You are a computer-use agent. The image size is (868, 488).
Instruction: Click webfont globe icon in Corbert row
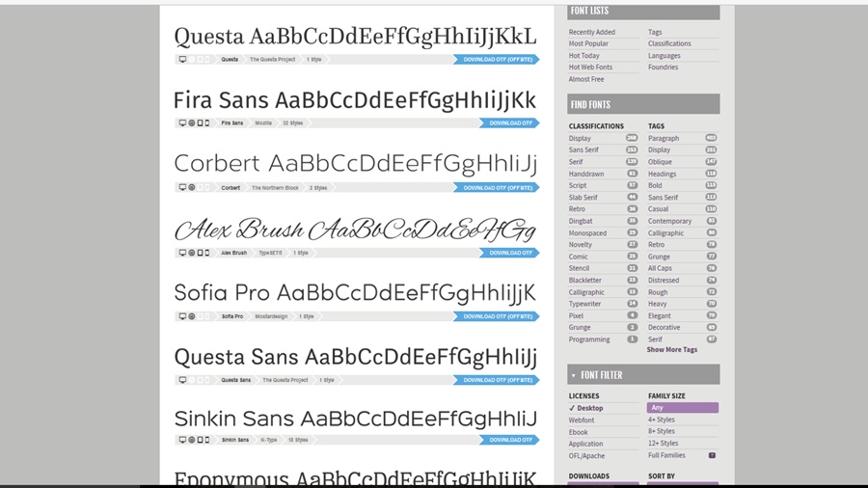(x=192, y=187)
